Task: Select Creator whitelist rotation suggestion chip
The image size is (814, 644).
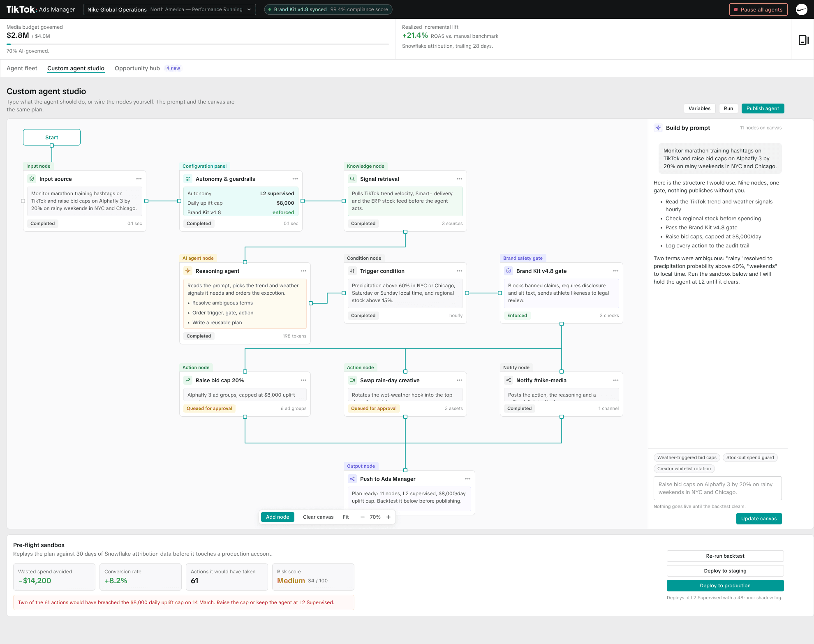Action: [x=684, y=469]
